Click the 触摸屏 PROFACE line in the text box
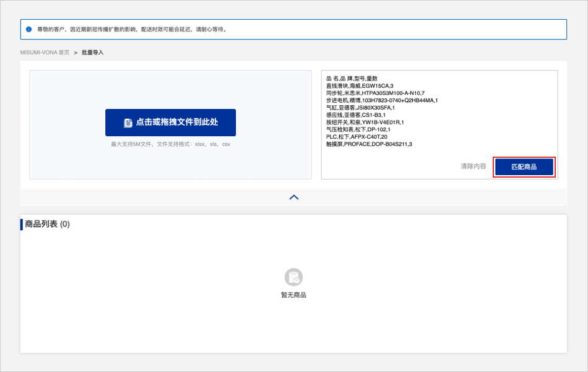Screen dimensions: 588x372 point(369,144)
